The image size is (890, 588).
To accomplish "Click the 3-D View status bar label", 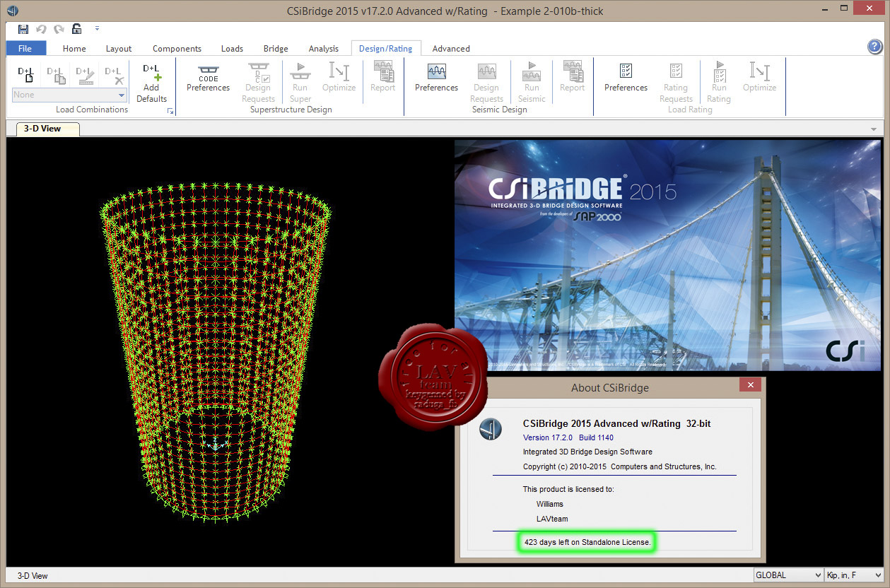I will [33, 576].
